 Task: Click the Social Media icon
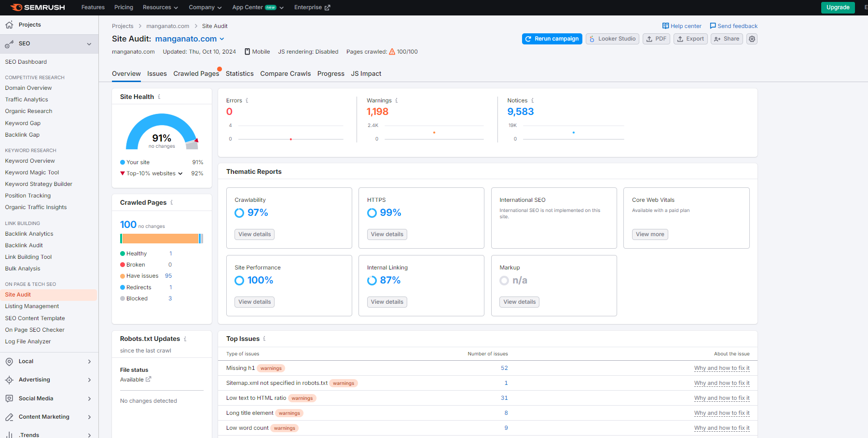click(9, 398)
